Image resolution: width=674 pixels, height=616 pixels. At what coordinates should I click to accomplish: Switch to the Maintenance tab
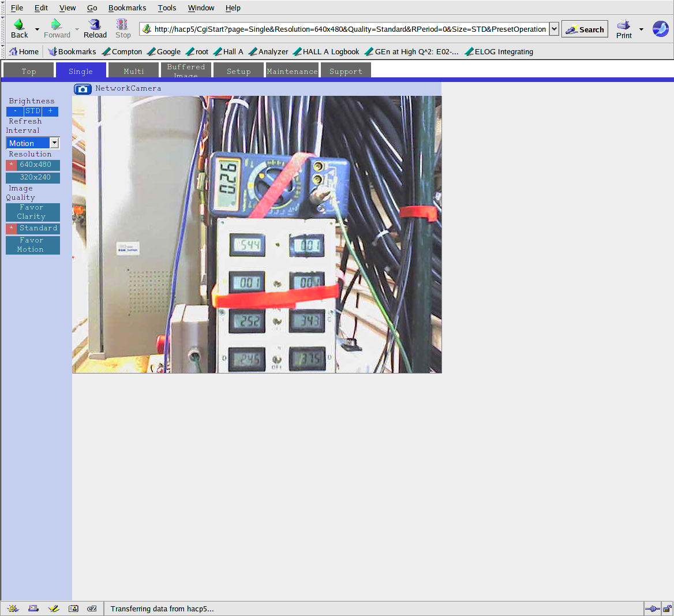pos(292,70)
